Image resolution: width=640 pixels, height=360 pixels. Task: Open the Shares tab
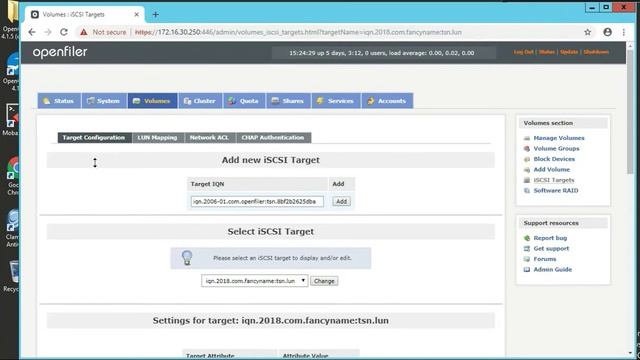point(288,101)
